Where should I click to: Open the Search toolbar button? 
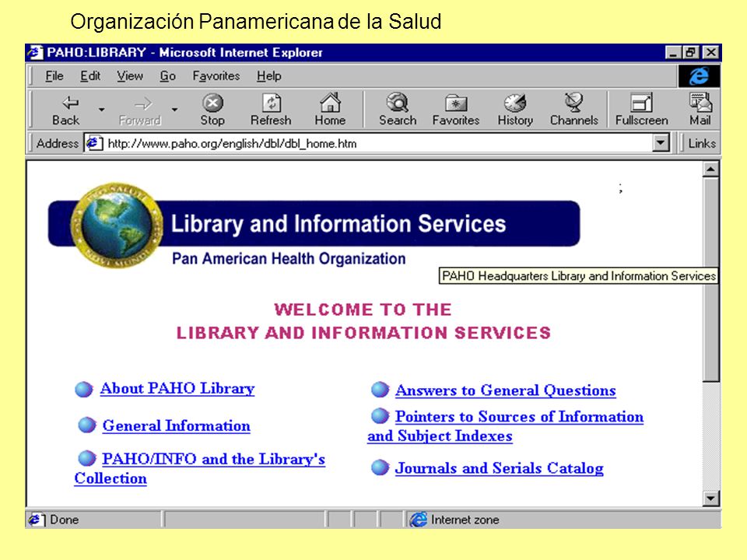(x=398, y=110)
